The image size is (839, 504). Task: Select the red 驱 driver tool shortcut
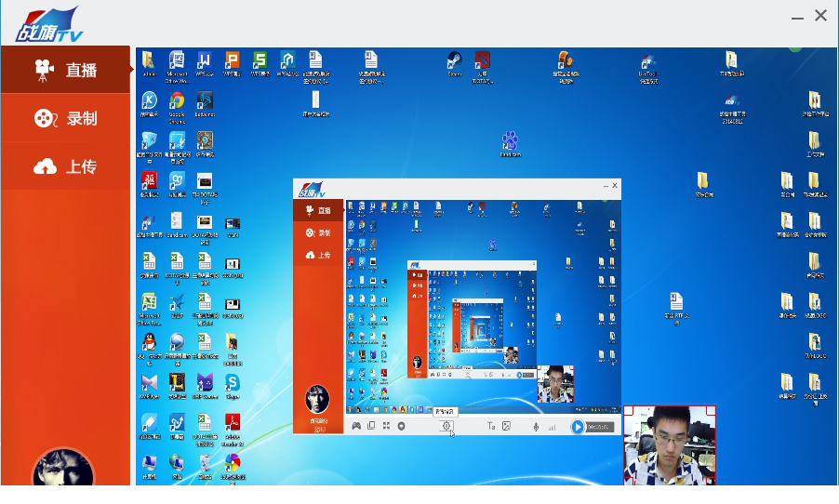point(149,185)
